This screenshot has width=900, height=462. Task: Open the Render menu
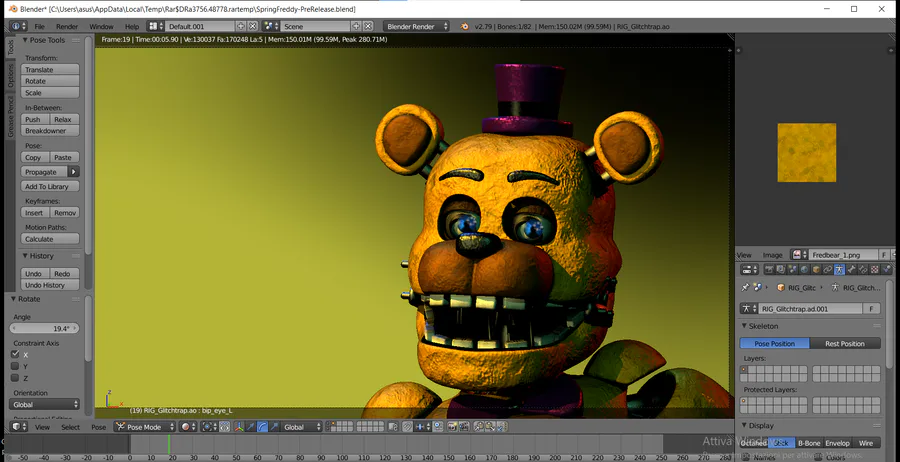tap(67, 26)
